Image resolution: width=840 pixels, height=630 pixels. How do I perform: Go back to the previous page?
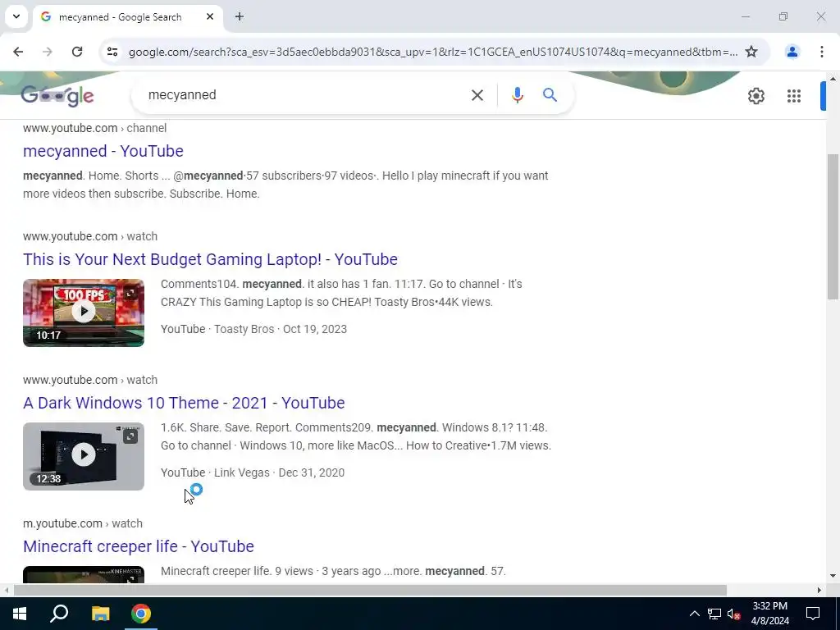coord(18,52)
